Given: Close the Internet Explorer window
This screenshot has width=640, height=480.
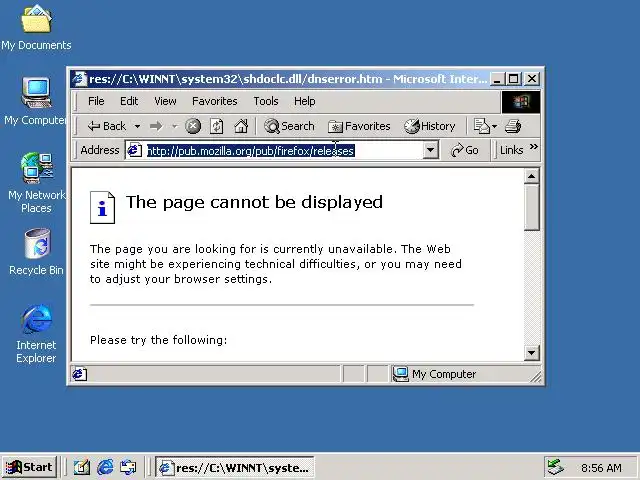Looking at the screenshot, I should point(531,79).
